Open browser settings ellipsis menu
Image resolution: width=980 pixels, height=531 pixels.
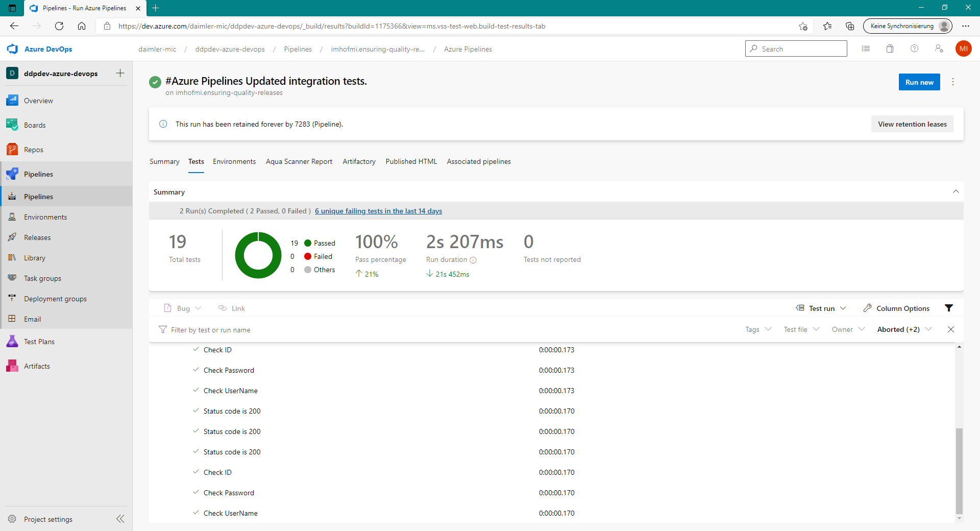[x=966, y=26]
